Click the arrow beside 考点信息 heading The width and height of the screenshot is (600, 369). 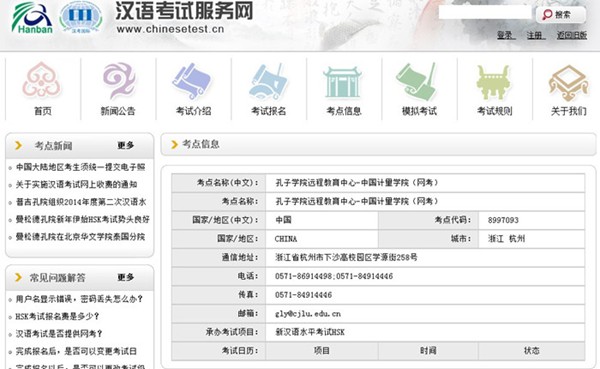174,144
